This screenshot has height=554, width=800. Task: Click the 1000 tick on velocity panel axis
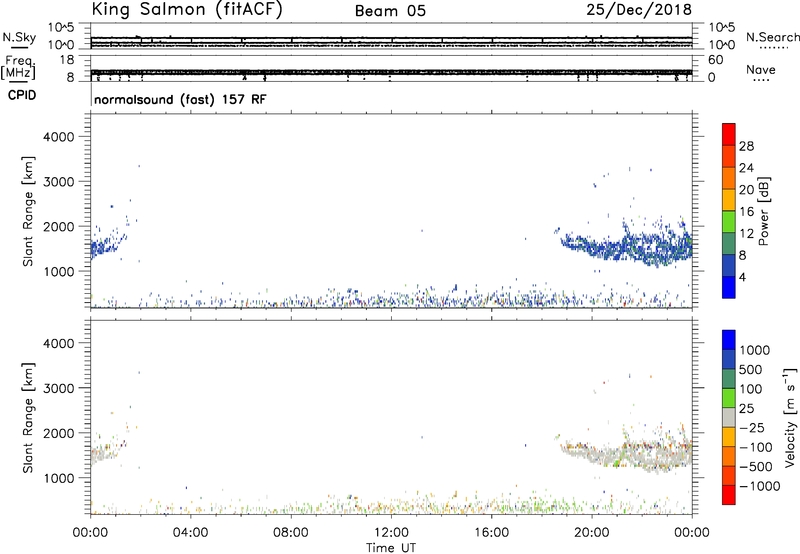tap(58, 478)
